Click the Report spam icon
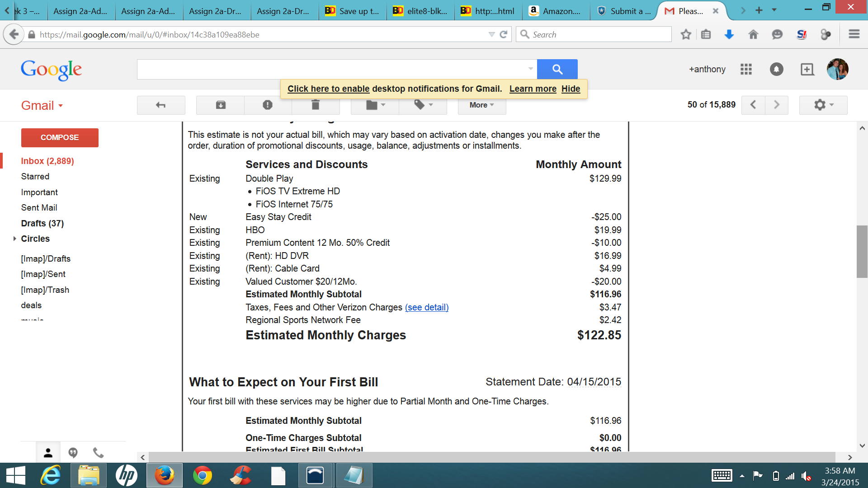 (x=268, y=105)
